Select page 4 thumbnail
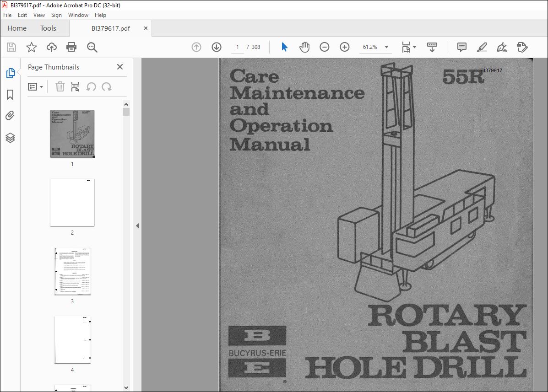 click(73, 340)
